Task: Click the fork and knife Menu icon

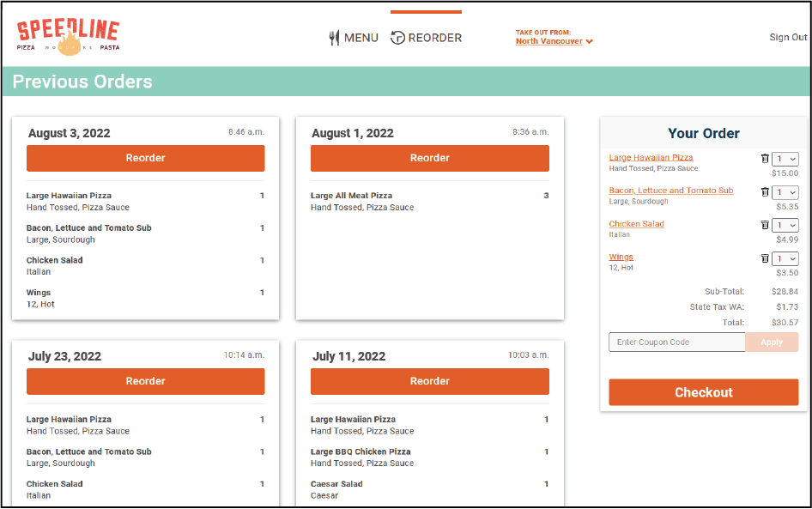Action: [333, 37]
